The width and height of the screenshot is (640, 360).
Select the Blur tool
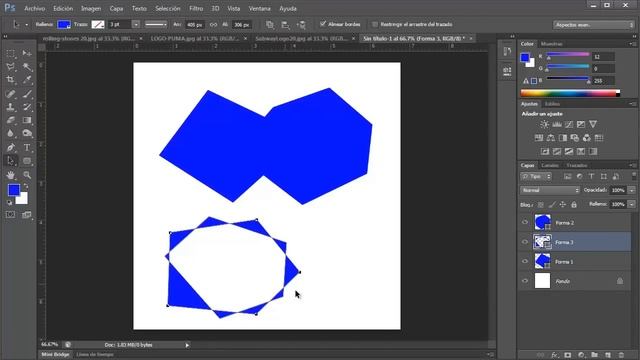11,133
